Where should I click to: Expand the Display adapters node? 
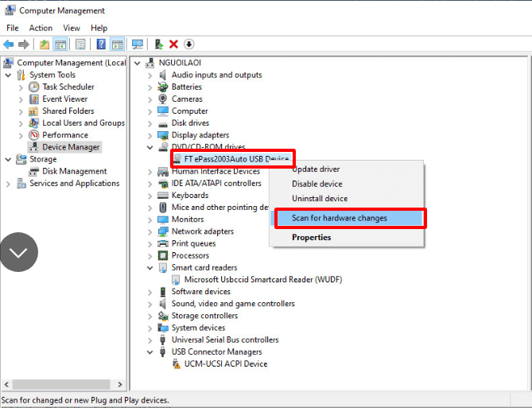(x=150, y=135)
